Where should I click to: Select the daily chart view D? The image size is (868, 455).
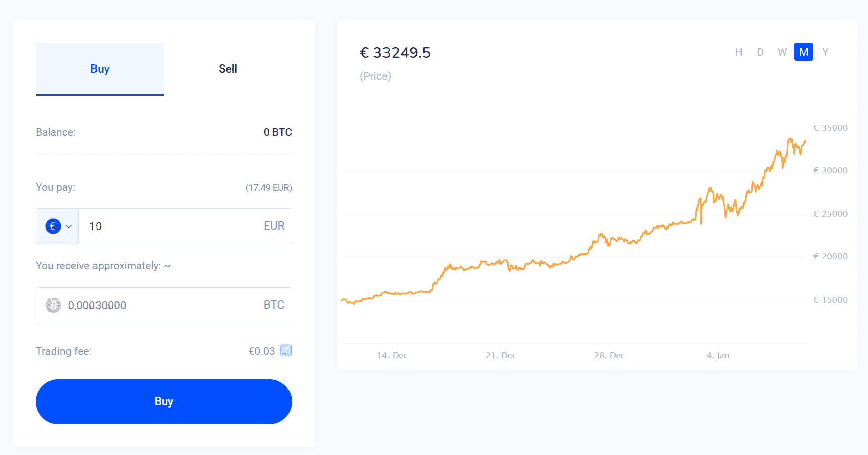tap(760, 52)
